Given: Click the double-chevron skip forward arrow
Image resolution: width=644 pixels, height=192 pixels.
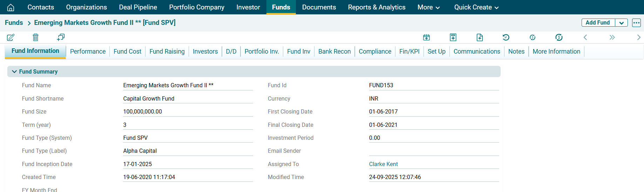Looking at the screenshot, I should click(612, 37).
